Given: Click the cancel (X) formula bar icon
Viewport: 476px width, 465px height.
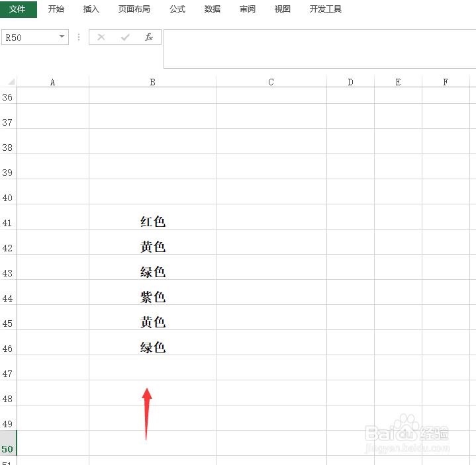Looking at the screenshot, I should point(101,37).
